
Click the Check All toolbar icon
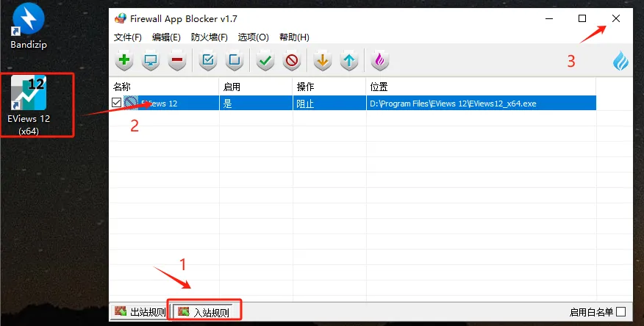pos(208,60)
